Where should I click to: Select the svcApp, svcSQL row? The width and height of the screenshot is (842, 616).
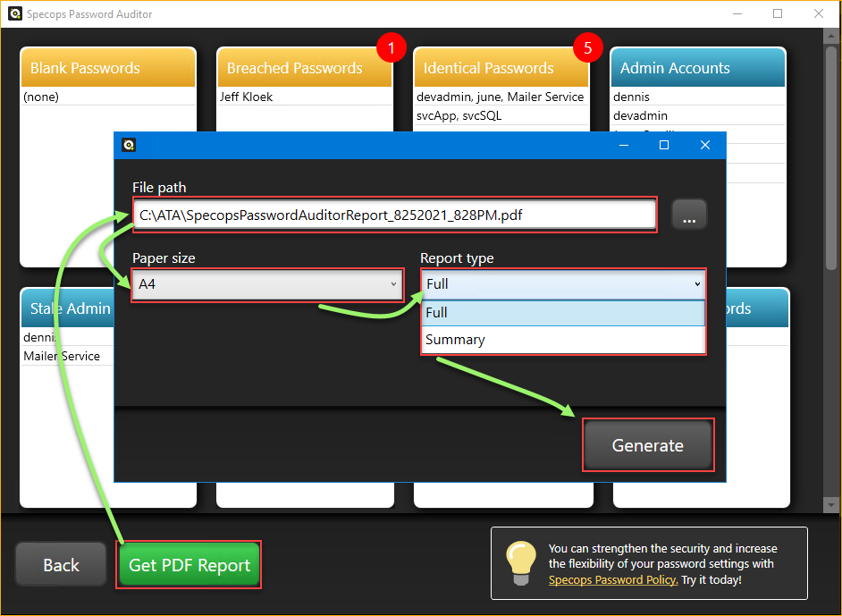501,115
